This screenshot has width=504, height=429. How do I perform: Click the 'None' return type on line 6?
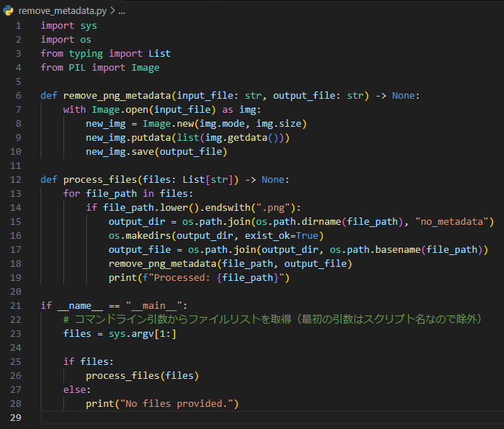pos(403,96)
